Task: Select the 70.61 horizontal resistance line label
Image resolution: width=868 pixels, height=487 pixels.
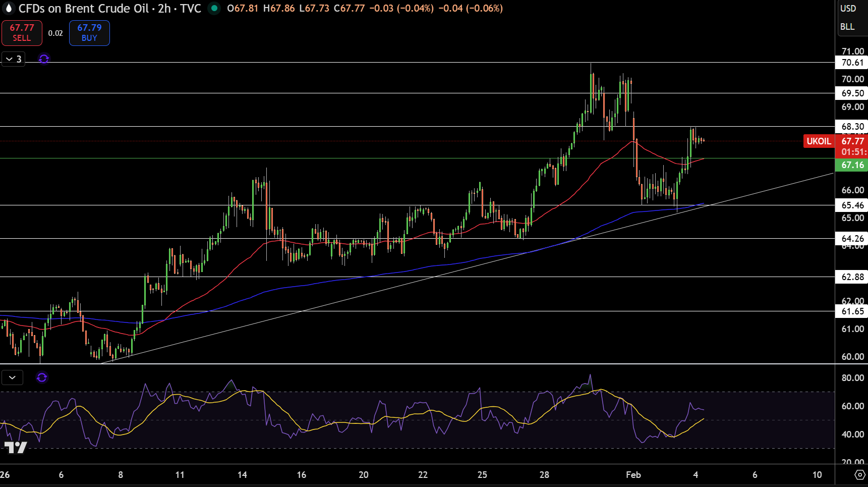Action: pos(852,63)
